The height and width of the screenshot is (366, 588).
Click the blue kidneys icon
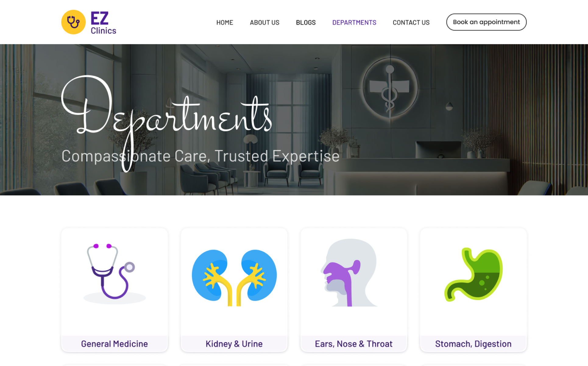[x=234, y=278]
